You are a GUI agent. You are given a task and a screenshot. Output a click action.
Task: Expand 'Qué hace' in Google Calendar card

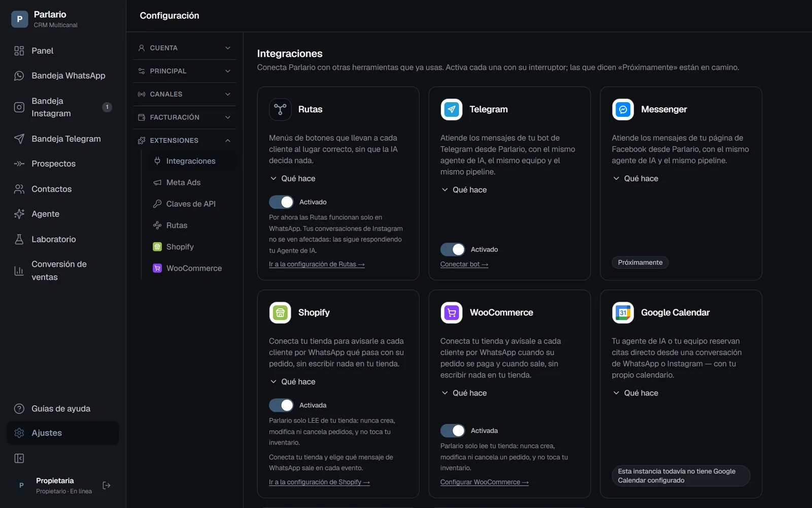pos(636,393)
